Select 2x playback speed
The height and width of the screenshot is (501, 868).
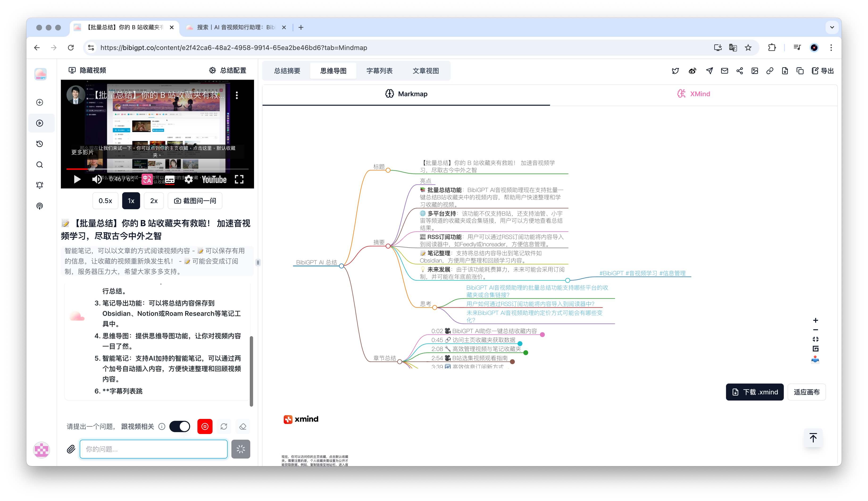[x=154, y=200]
